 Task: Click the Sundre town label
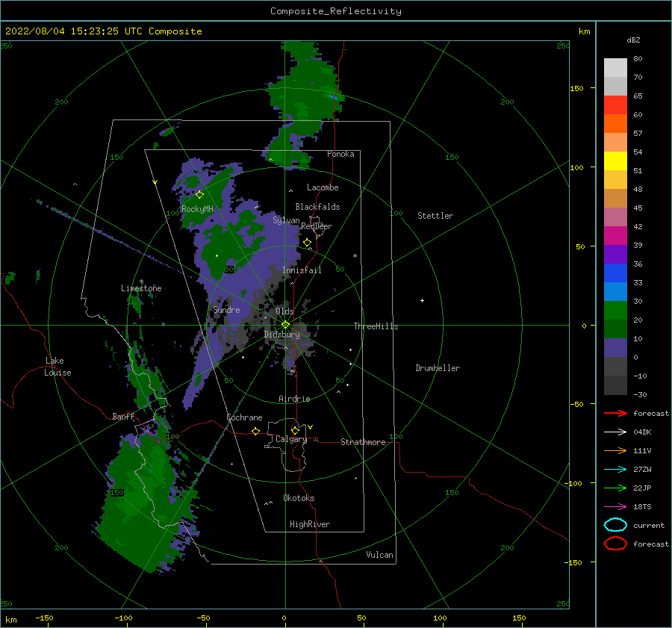point(226,309)
